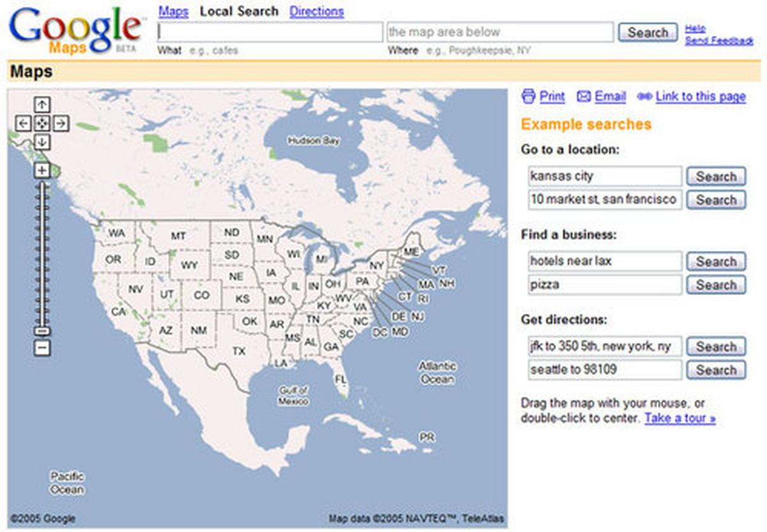Viewport: 767px width, 532px height.
Task: Search for kansas city example
Action: click(x=716, y=176)
